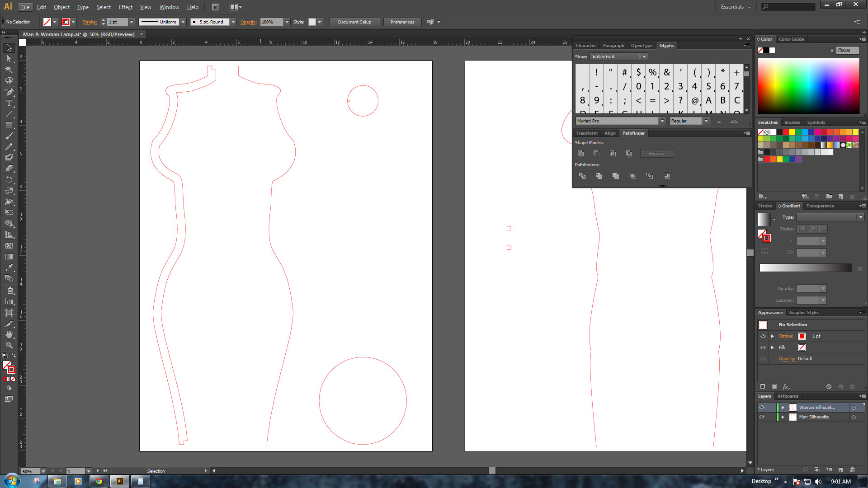The image size is (868, 488).
Task: Open the Essentials workspace switcher
Action: 736,7
